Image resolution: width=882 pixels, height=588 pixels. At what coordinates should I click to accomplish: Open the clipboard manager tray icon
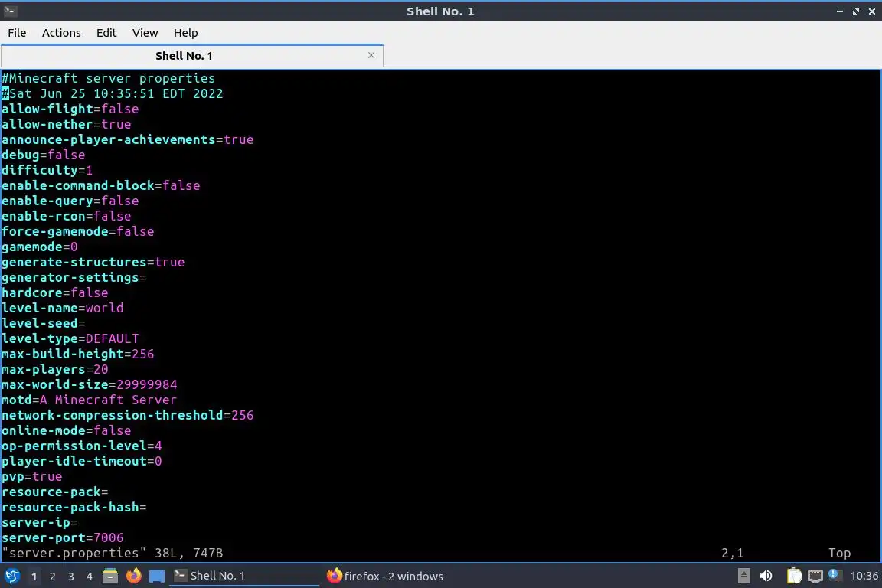794,576
